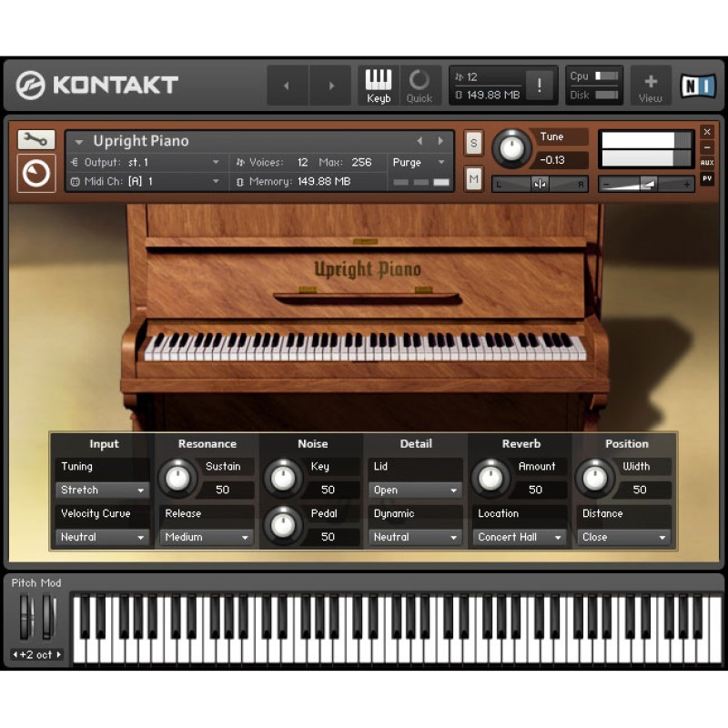Click the Upright Piano instrument name
The width and height of the screenshot is (728, 728).
[x=141, y=141]
